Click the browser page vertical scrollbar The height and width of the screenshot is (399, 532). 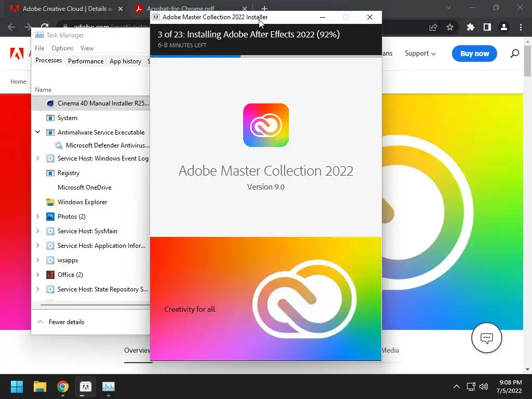[527, 61]
